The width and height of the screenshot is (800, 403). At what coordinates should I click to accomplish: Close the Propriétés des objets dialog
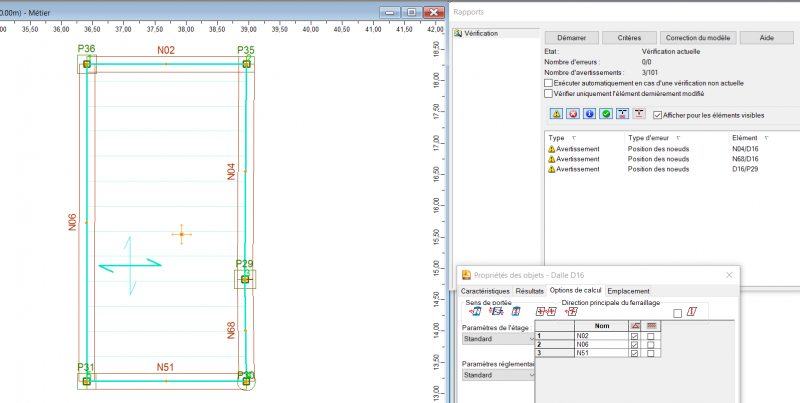[x=729, y=275]
